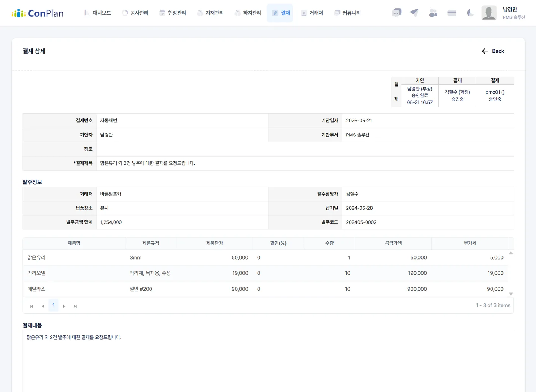Select the 결재 menu item
This screenshot has height=392, width=536.
click(x=280, y=13)
